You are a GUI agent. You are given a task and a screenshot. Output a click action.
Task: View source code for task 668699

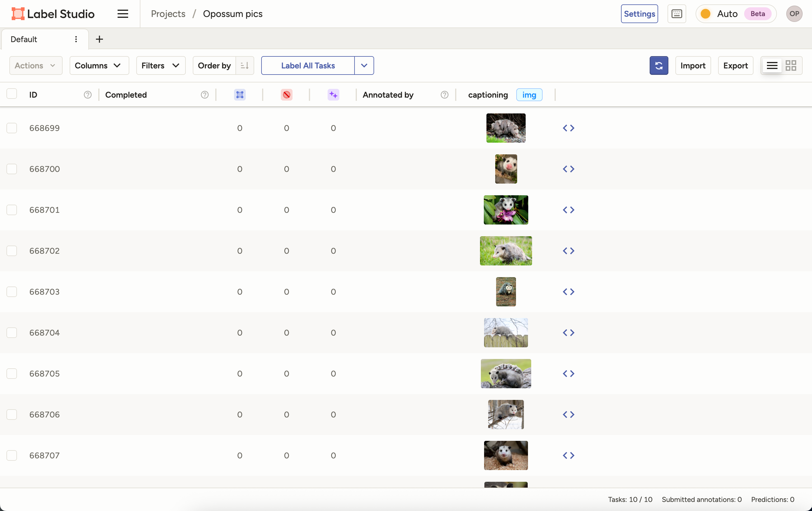[569, 128]
